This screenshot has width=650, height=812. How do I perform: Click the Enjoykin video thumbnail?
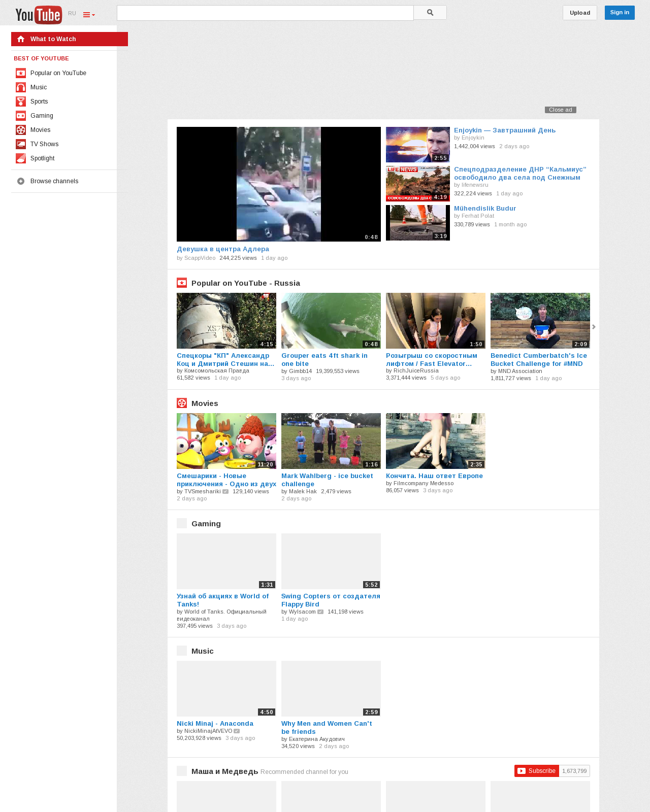click(x=418, y=145)
